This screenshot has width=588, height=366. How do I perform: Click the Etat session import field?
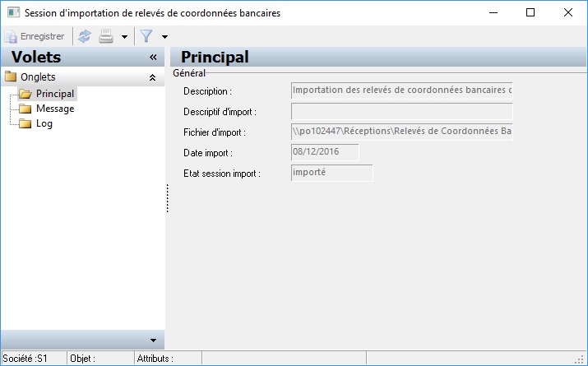(332, 173)
